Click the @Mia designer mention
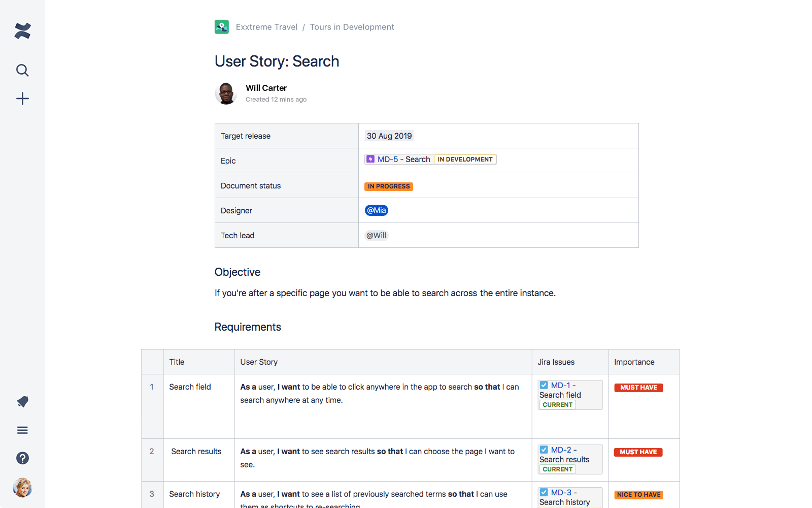The height and width of the screenshot is (508, 812). [377, 210]
